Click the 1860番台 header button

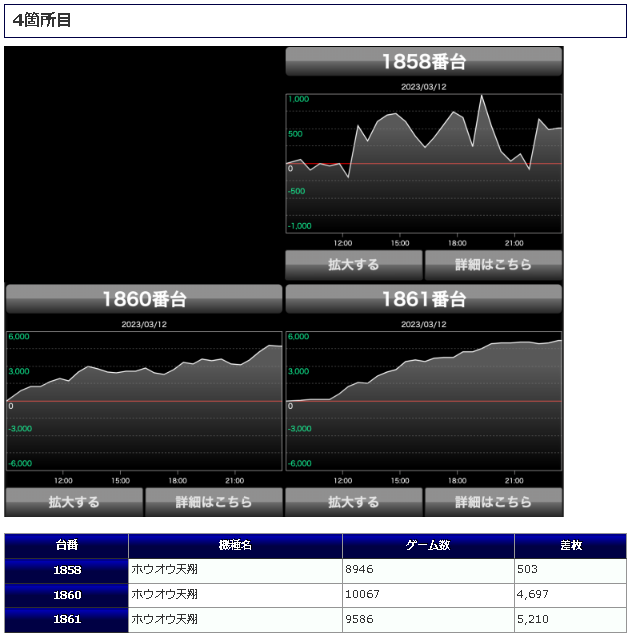[144, 299]
